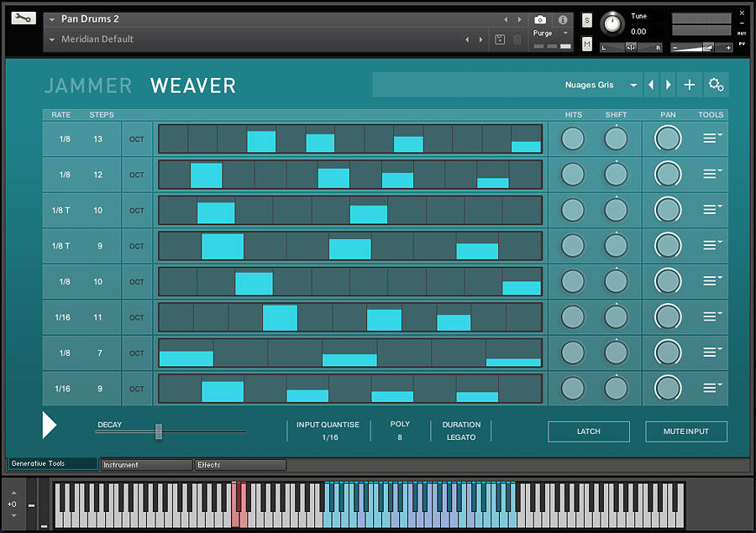Expand the Pan Drums 2 instrument dropdown
This screenshot has height=533, width=756.
point(52,20)
